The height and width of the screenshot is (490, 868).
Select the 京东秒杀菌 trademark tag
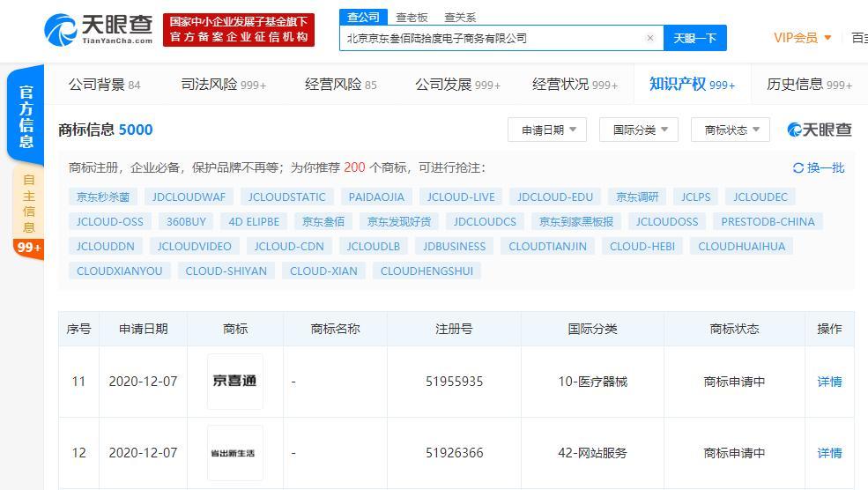pos(103,197)
